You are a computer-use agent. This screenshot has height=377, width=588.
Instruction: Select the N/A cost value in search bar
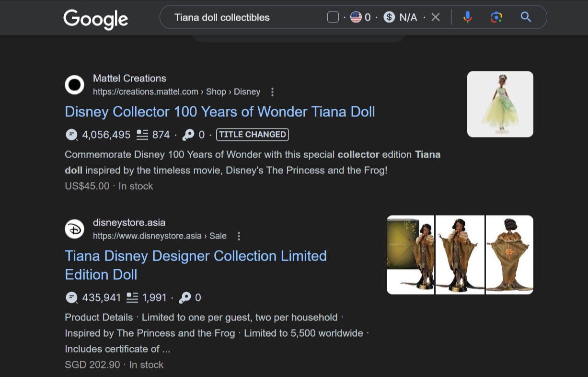point(408,17)
